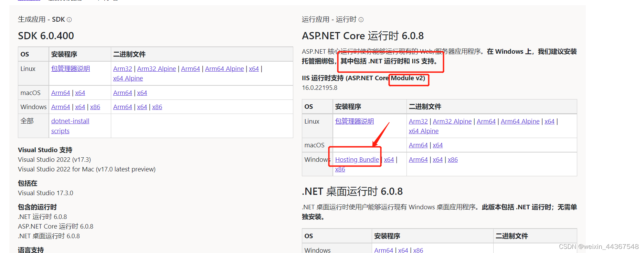Download Linux x64 Alpine binary in SDK table
644x253 pixels.
128,78
